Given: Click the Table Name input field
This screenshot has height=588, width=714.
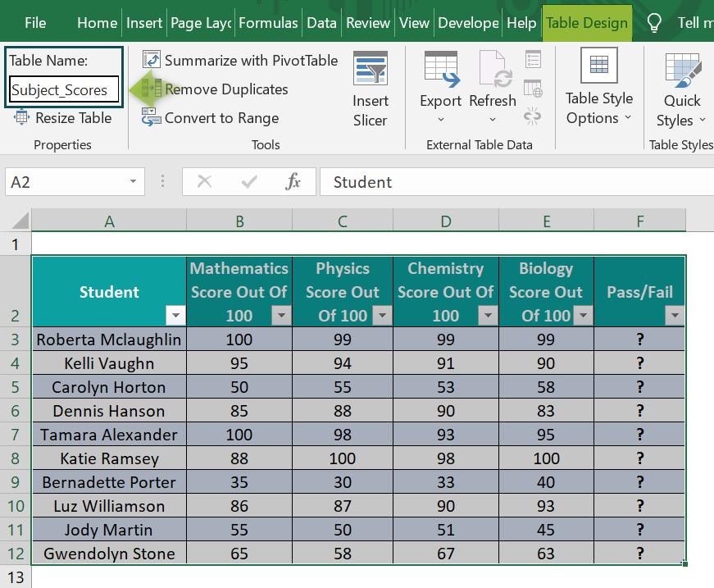Looking at the screenshot, I should (x=64, y=89).
